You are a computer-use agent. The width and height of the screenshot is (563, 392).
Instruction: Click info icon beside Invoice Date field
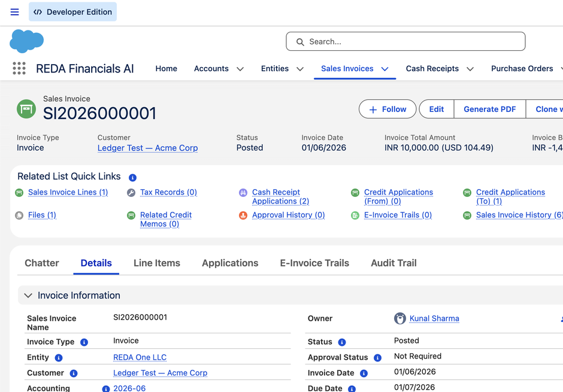tap(364, 373)
